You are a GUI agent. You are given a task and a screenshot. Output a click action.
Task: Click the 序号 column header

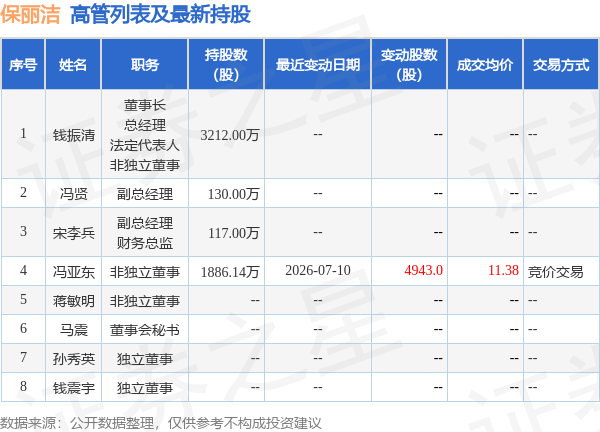click(23, 64)
